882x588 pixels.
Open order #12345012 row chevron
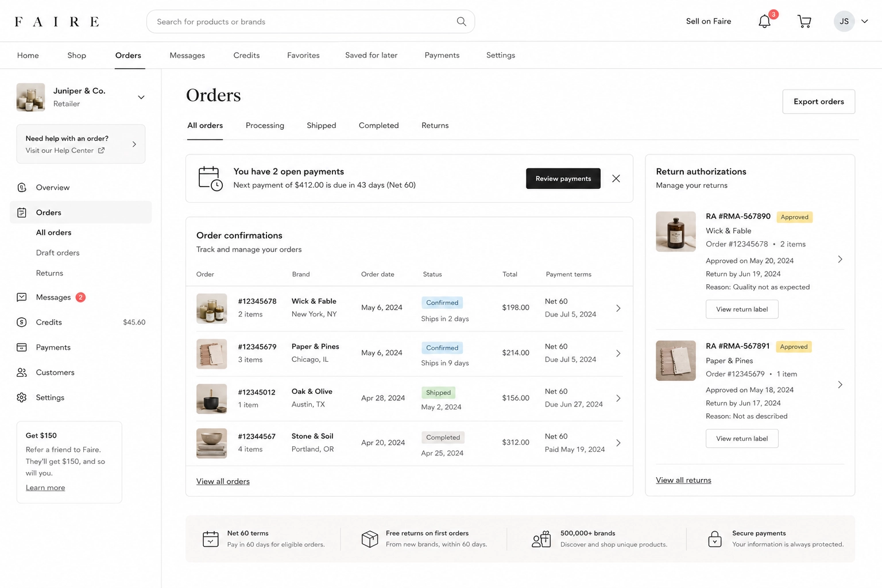[x=618, y=399]
